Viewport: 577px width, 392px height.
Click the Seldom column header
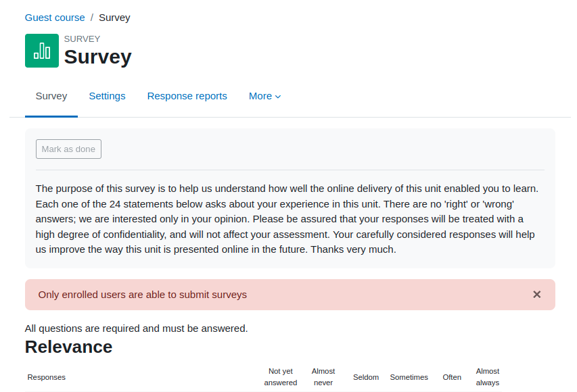366,377
